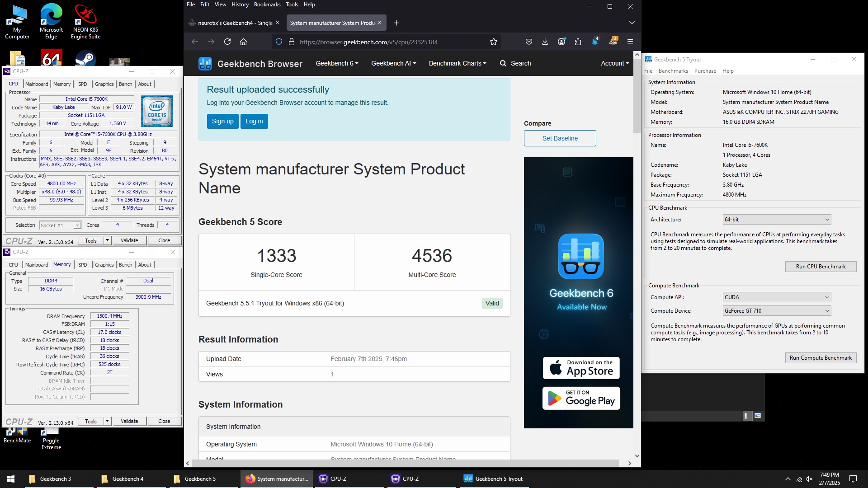Show hidden system tray icons

pos(788,479)
